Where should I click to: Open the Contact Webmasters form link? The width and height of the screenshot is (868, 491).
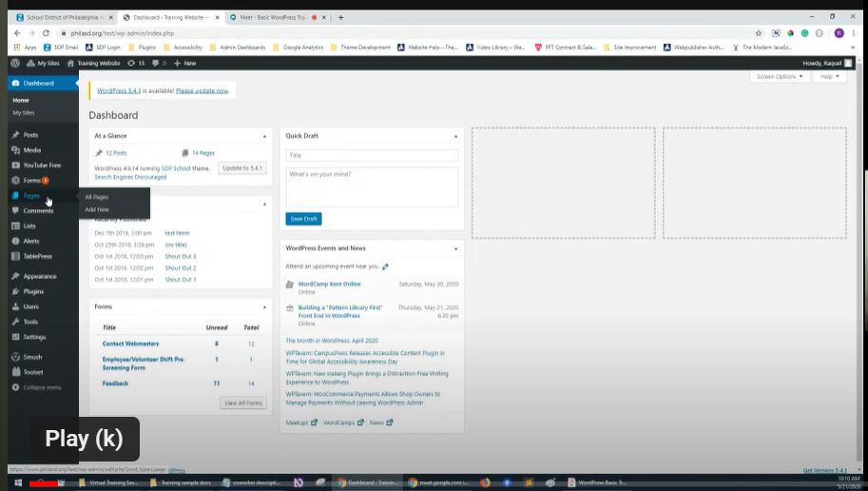pyautogui.click(x=130, y=344)
